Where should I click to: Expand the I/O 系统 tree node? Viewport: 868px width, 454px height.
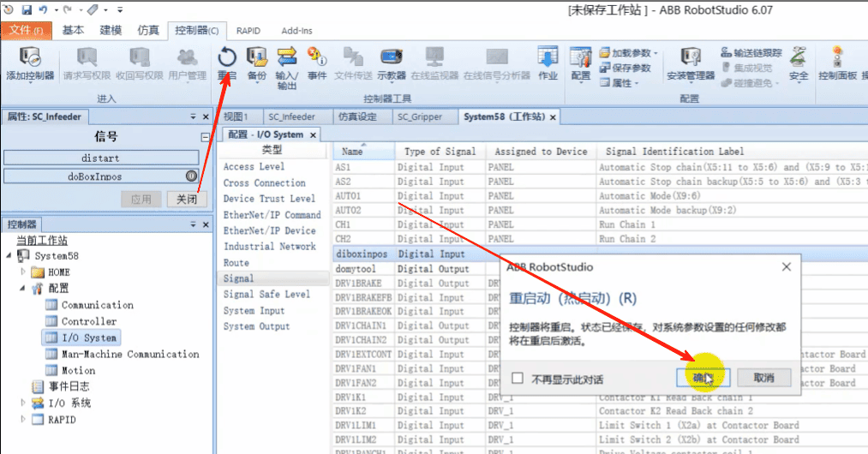[22, 403]
